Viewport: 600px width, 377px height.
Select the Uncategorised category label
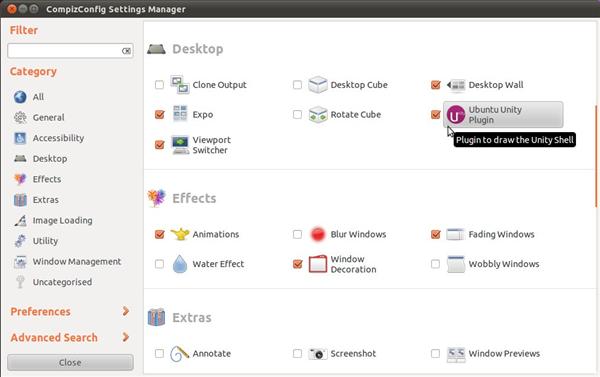pos(62,282)
